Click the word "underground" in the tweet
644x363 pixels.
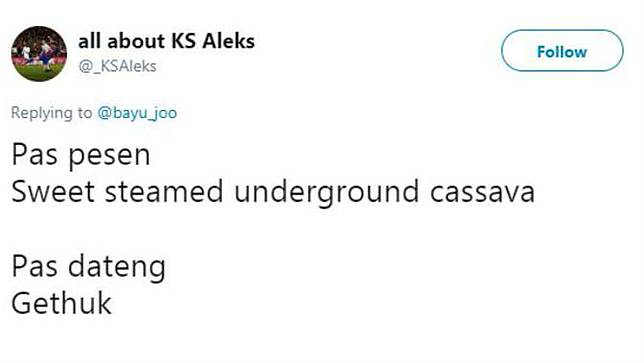click(x=327, y=193)
